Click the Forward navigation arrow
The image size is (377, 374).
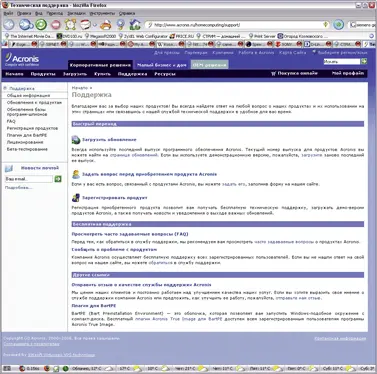click(x=25, y=25)
